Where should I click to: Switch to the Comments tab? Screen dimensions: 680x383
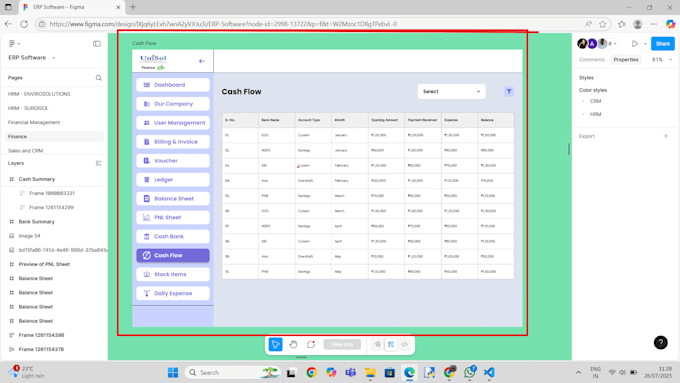click(x=592, y=60)
